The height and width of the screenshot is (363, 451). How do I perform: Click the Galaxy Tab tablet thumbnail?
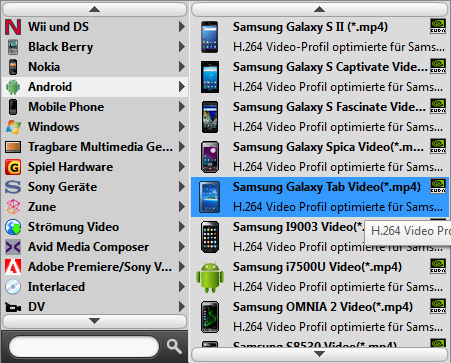point(209,197)
